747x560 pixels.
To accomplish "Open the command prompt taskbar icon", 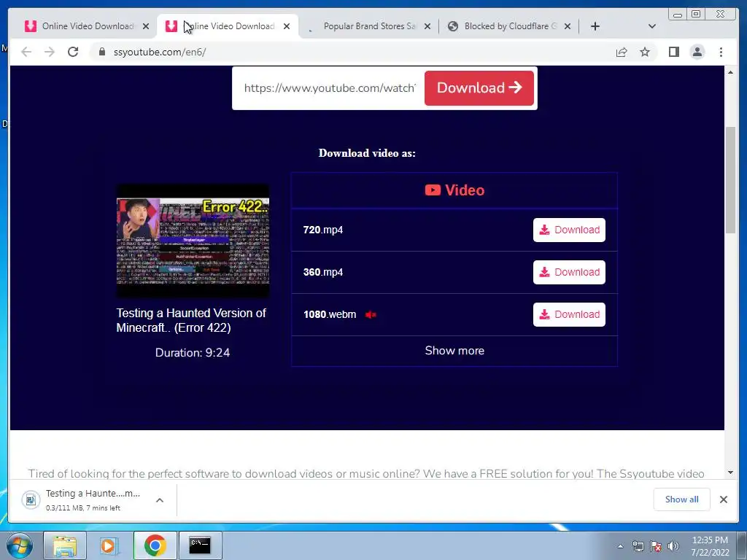I will click(x=200, y=545).
